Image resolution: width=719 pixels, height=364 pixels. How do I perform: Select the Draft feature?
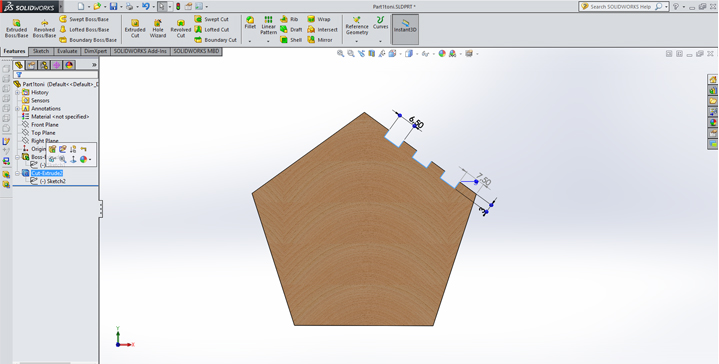291,29
